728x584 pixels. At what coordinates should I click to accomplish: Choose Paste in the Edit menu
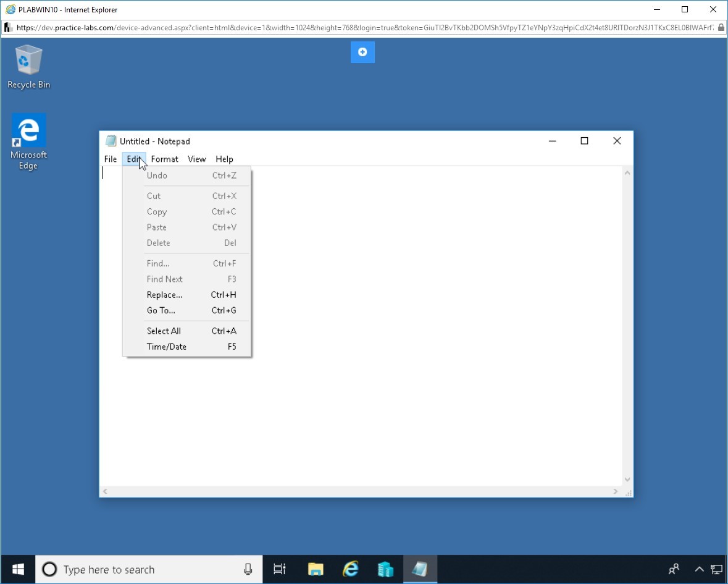[x=187, y=227]
